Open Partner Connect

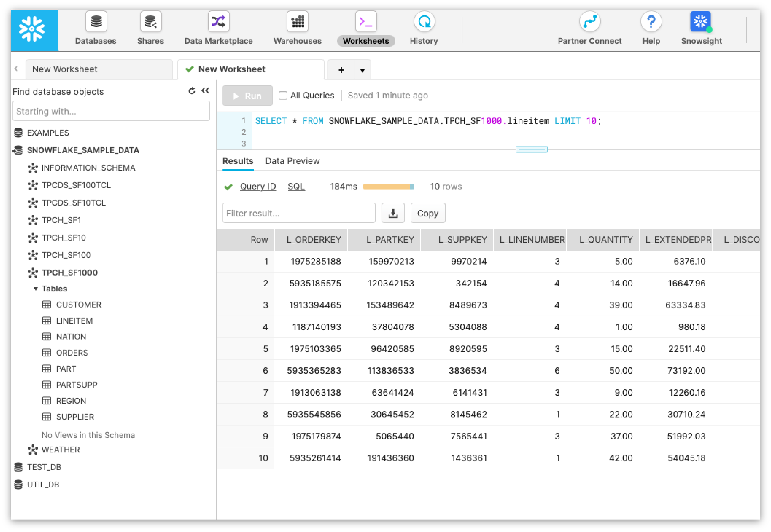point(589,28)
